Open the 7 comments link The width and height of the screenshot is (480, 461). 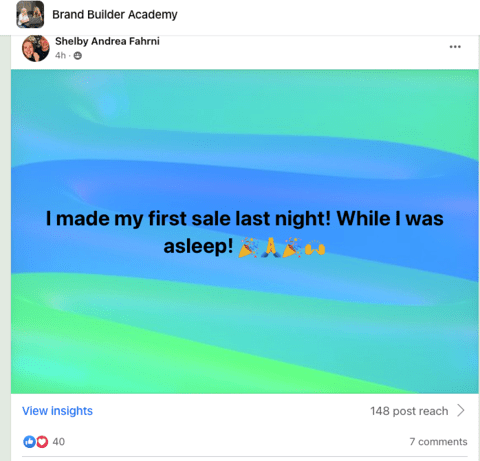(x=438, y=442)
